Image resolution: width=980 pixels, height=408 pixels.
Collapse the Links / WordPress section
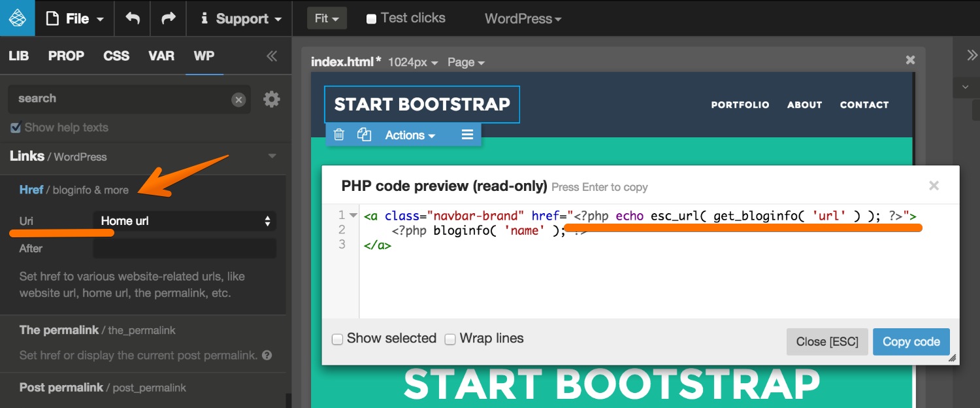(x=272, y=156)
